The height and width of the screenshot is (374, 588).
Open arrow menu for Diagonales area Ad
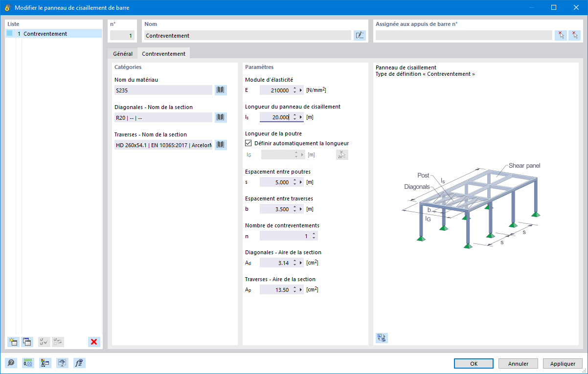301,263
